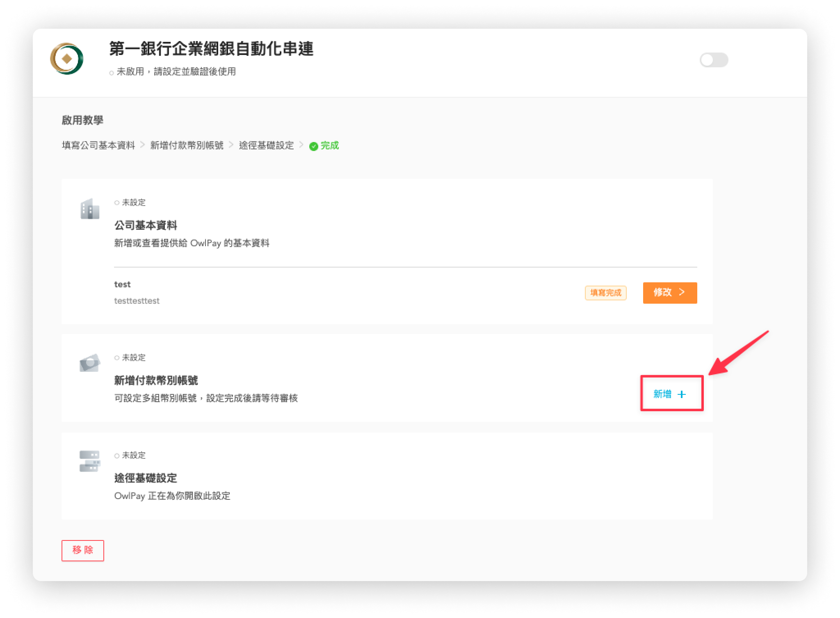Click the 修改 orange button
The image size is (840, 618).
pos(670,293)
